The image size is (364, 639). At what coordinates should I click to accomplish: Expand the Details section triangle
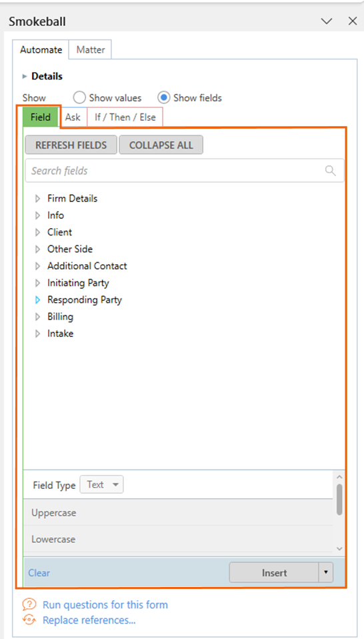25,76
